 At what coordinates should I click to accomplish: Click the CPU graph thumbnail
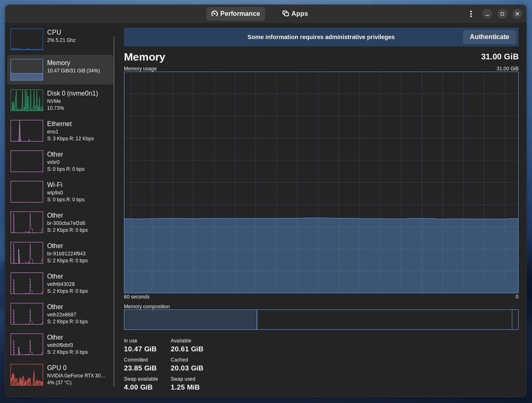pos(26,39)
